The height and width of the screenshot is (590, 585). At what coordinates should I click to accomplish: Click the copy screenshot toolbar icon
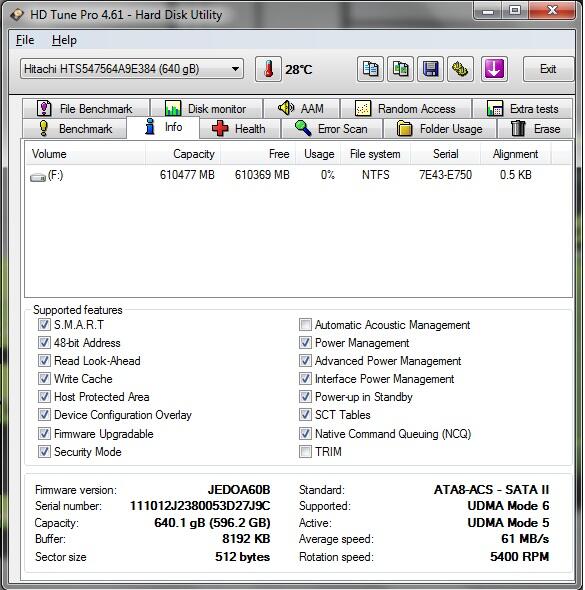(400, 69)
